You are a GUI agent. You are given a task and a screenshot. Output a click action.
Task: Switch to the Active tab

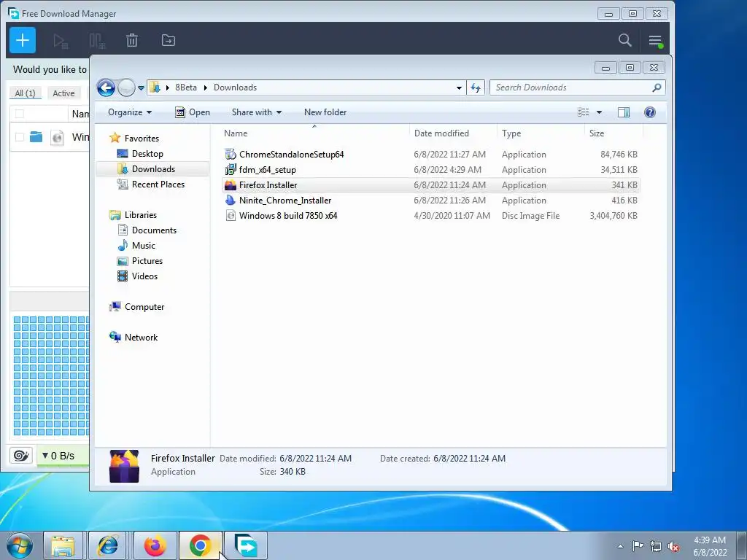(x=63, y=93)
